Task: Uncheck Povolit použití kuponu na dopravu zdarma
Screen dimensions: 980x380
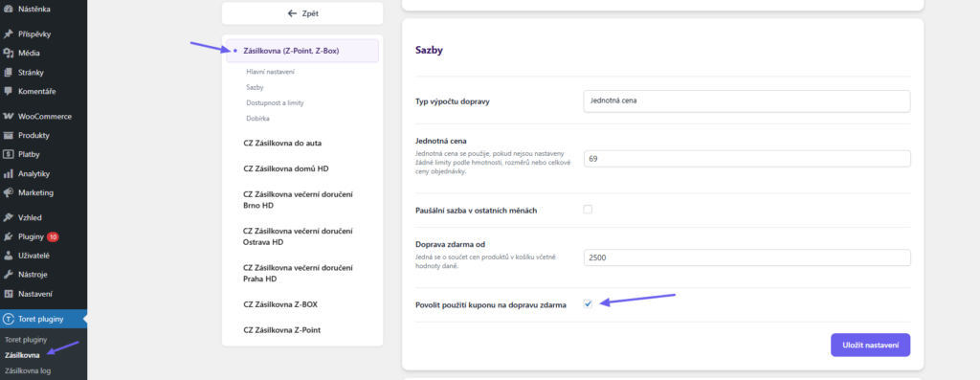Action: (588, 303)
